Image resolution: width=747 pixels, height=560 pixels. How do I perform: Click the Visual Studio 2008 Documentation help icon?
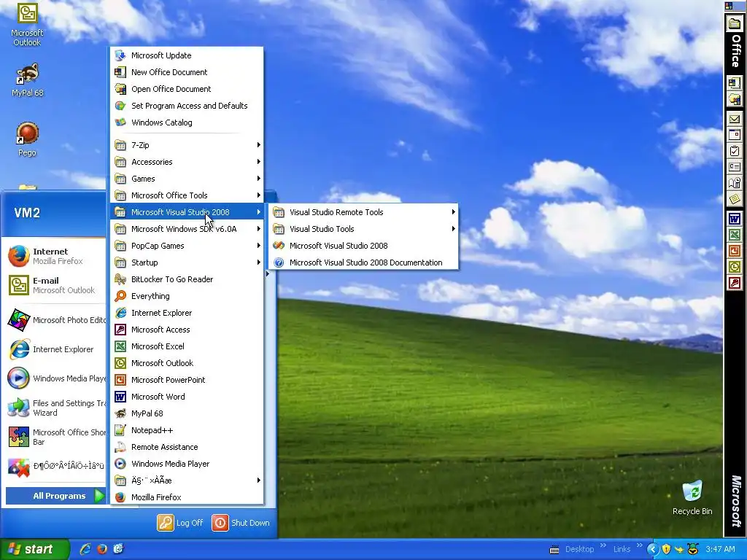click(x=279, y=262)
